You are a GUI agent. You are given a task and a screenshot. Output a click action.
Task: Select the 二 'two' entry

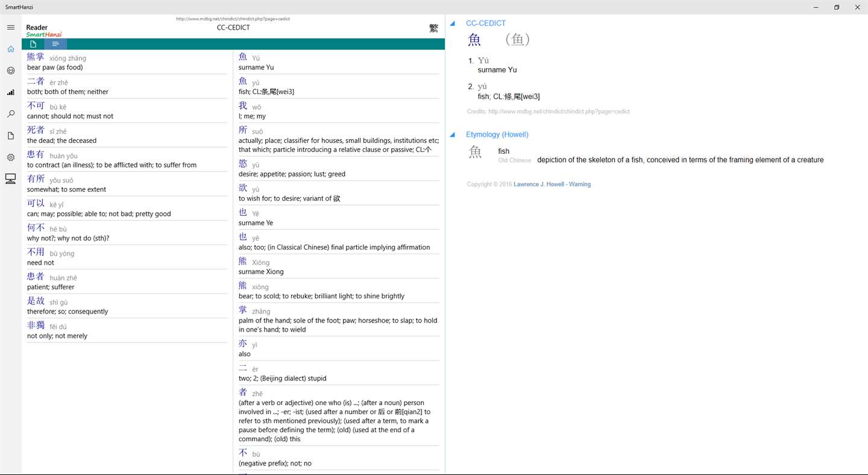click(339, 373)
